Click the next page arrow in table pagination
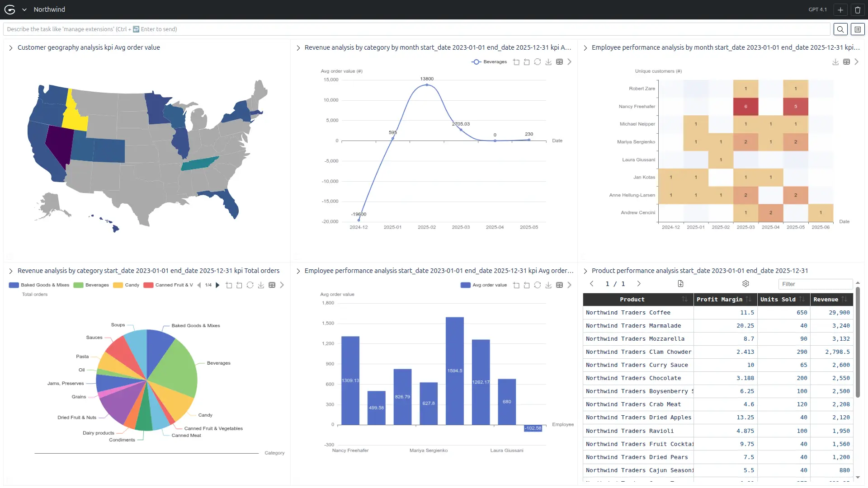Viewport: 868px width, 488px height. [639, 284]
